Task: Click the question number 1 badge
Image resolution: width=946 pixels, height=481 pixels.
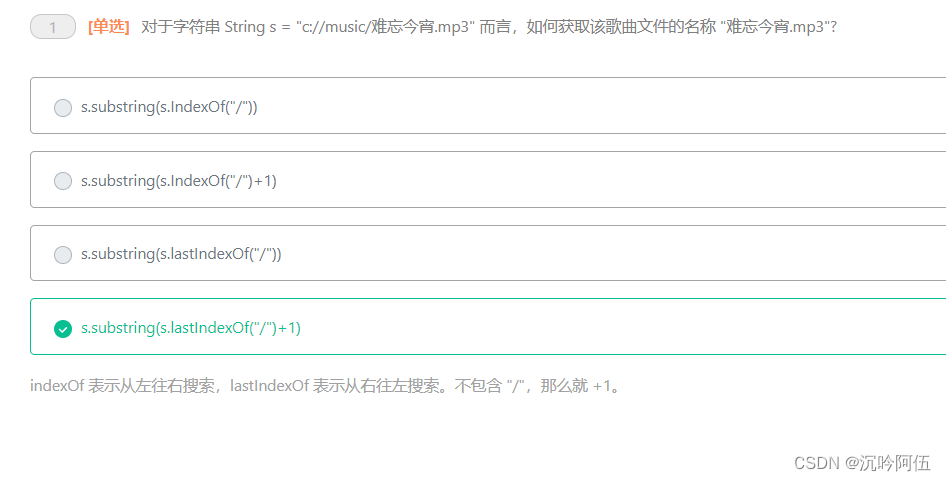Action: pyautogui.click(x=53, y=27)
